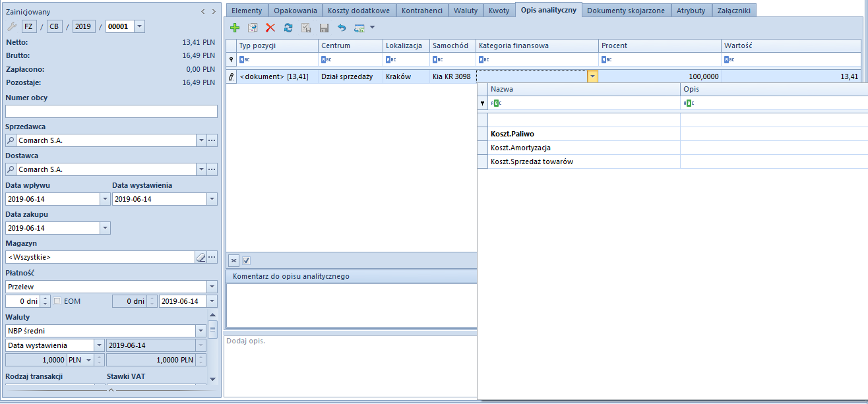Save with the floppy disk icon
The image size is (868, 404).
pos(324,28)
